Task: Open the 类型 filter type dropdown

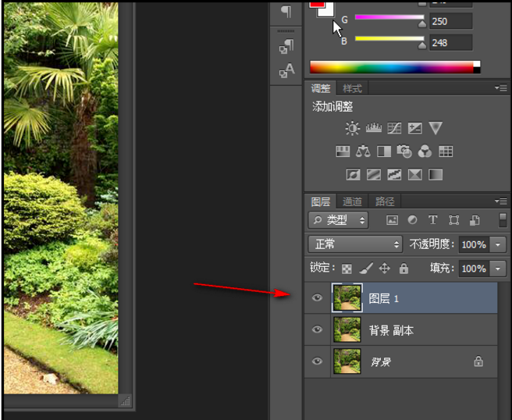Action: (339, 221)
